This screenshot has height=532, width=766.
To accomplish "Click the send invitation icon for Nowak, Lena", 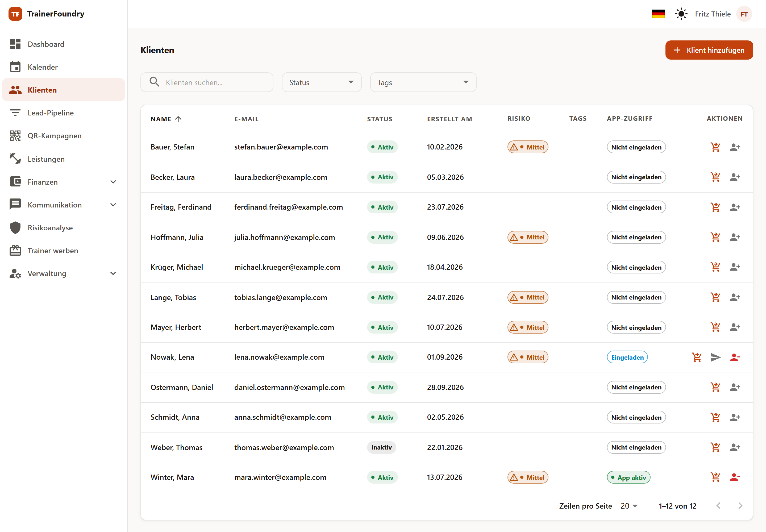I will [715, 357].
